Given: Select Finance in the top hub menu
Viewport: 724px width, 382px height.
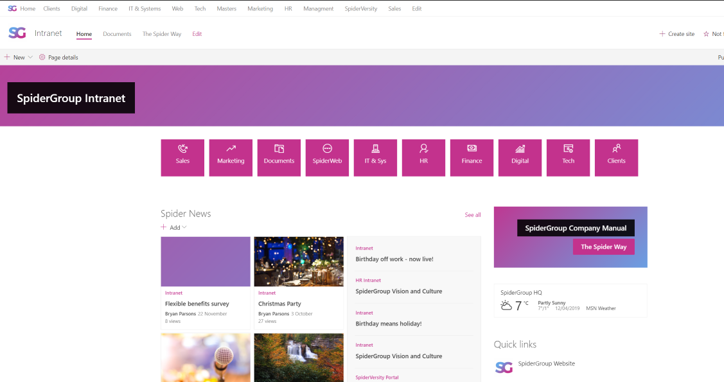Looking at the screenshot, I should (108, 8).
